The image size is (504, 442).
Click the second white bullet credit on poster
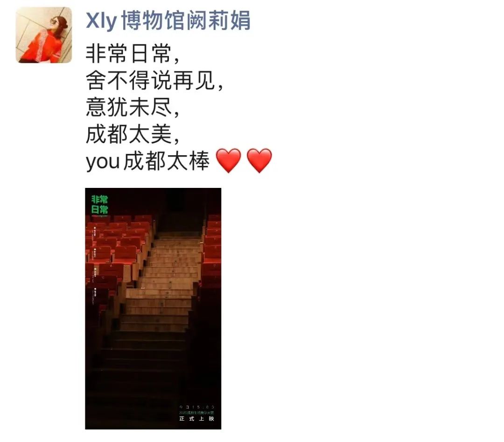[95, 255]
